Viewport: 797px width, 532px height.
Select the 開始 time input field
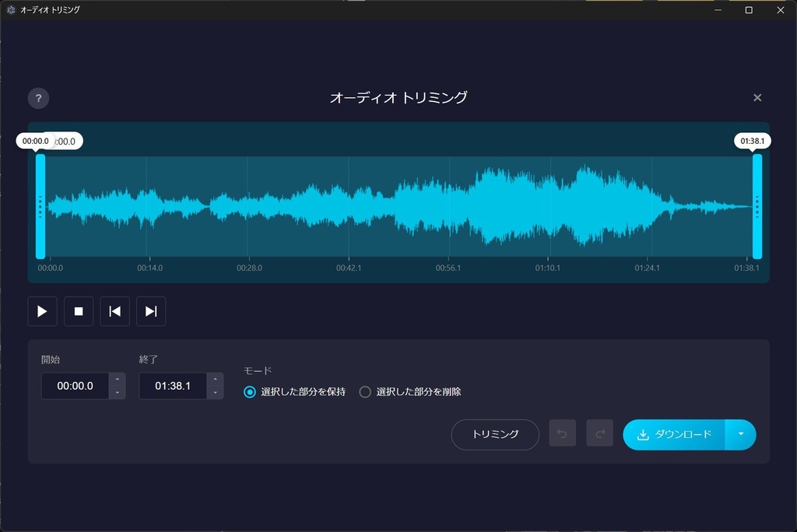point(75,386)
